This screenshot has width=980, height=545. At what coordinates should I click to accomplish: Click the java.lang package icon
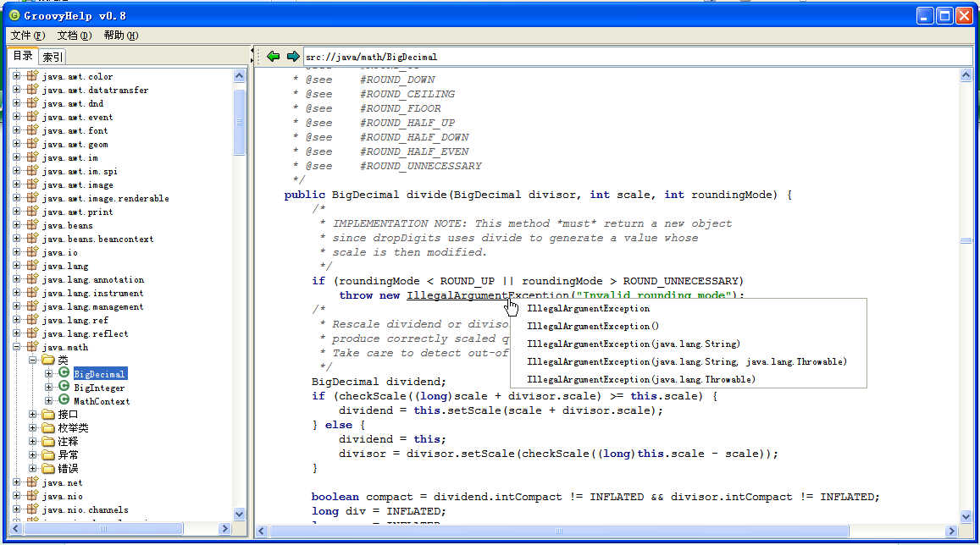pos(32,266)
